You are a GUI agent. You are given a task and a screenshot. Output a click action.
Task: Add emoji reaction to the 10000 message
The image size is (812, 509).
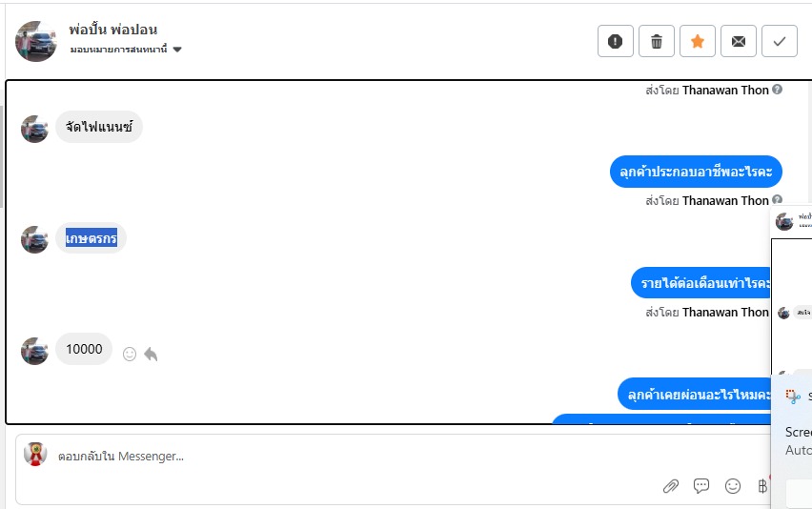coord(130,354)
